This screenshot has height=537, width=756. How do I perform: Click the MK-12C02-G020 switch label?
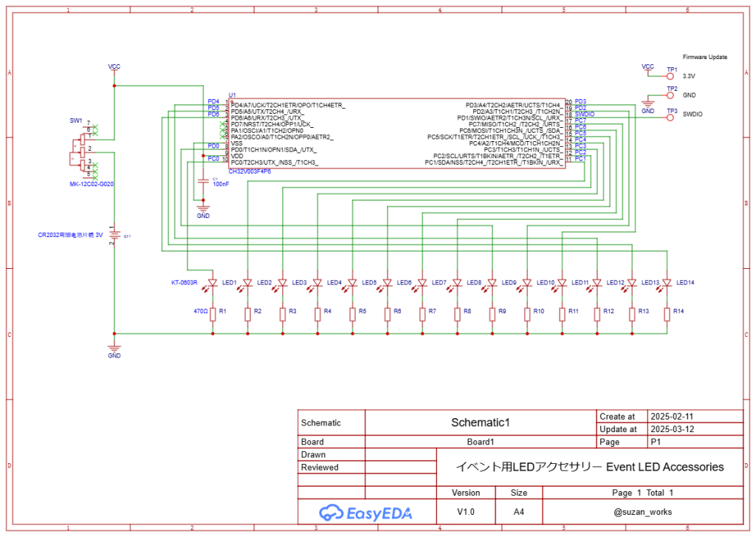click(92, 185)
